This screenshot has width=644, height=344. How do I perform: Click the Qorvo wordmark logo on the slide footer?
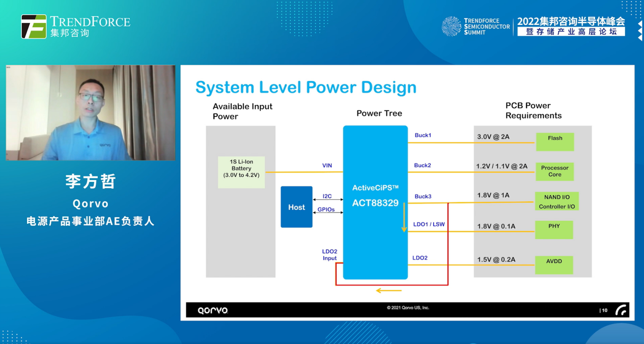pyautogui.click(x=213, y=310)
